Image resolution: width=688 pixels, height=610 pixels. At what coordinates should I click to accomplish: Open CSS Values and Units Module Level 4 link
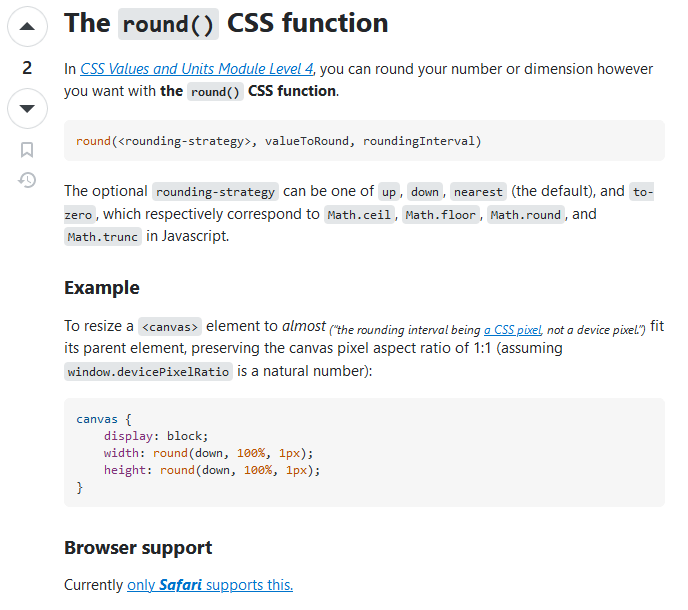197,69
